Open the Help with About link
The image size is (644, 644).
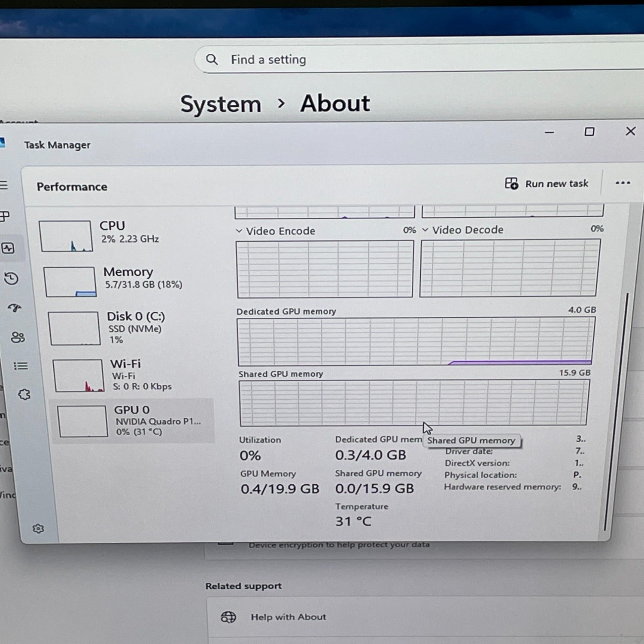(288, 617)
